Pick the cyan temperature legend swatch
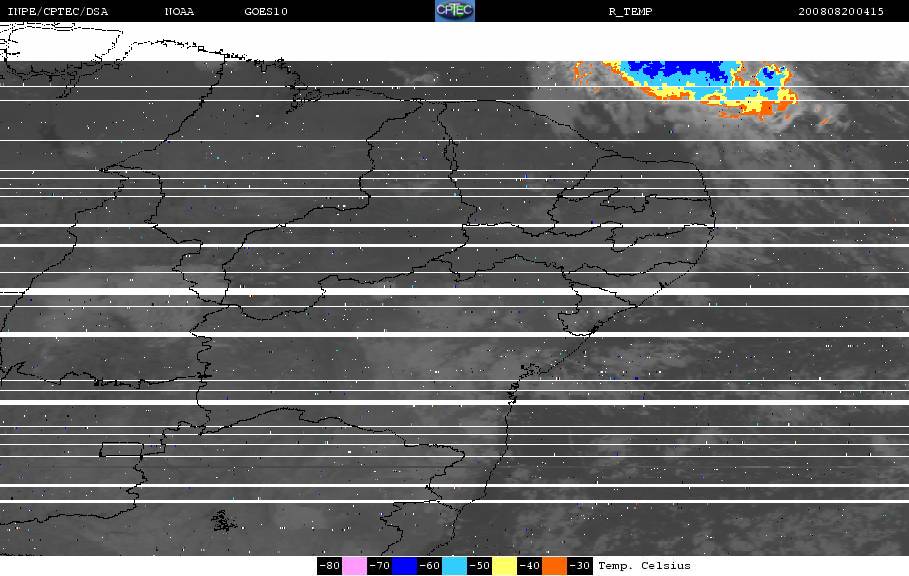 (x=454, y=566)
